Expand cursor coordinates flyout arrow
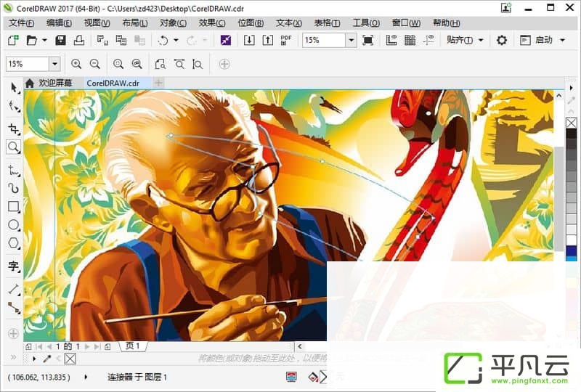Screen dimensions: 581x392 pyautogui.click(x=86, y=377)
